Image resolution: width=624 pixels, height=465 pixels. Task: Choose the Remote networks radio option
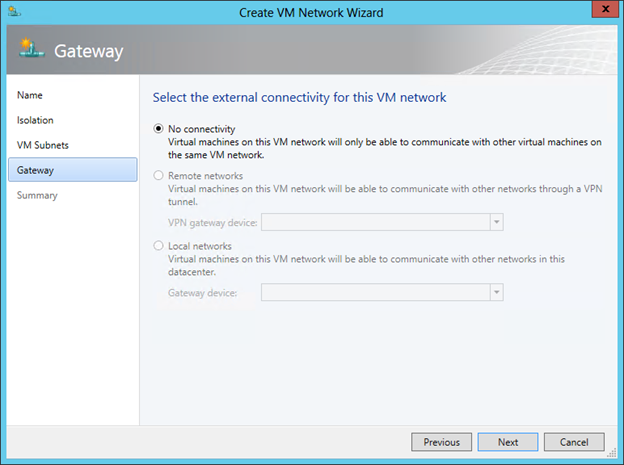click(158, 175)
